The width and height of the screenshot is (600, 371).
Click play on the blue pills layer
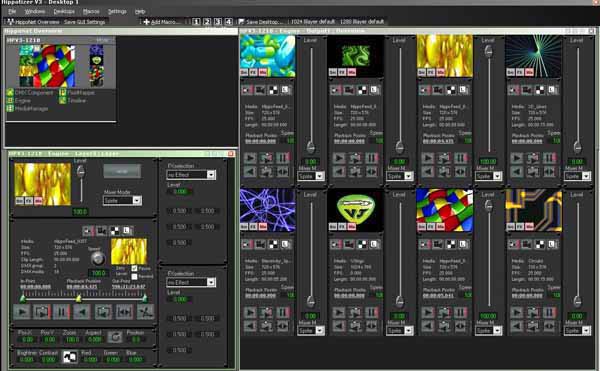point(250,158)
